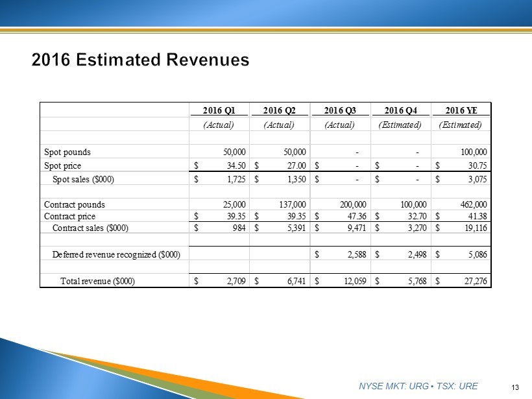Click the Spot pounds row label
Viewport: 532px width, 399px height.
(x=67, y=152)
